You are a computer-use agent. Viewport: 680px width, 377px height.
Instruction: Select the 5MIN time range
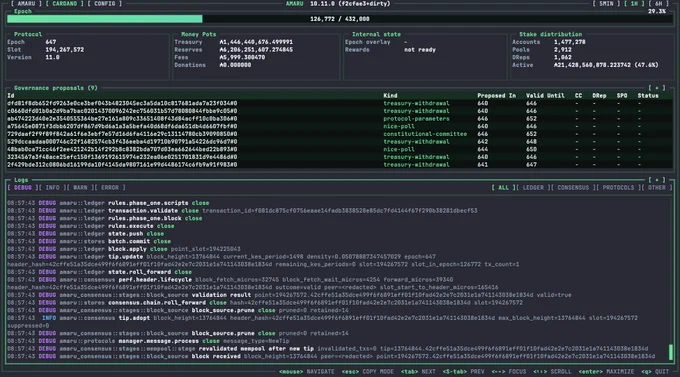click(x=606, y=3)
